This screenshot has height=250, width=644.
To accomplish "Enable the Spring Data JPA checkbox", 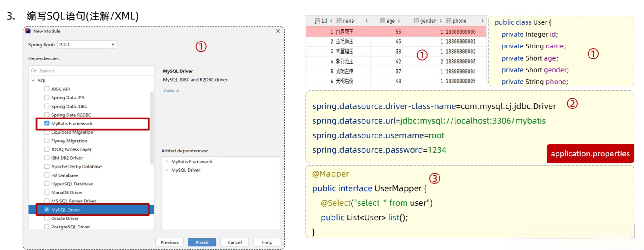I will coord(47,98).
